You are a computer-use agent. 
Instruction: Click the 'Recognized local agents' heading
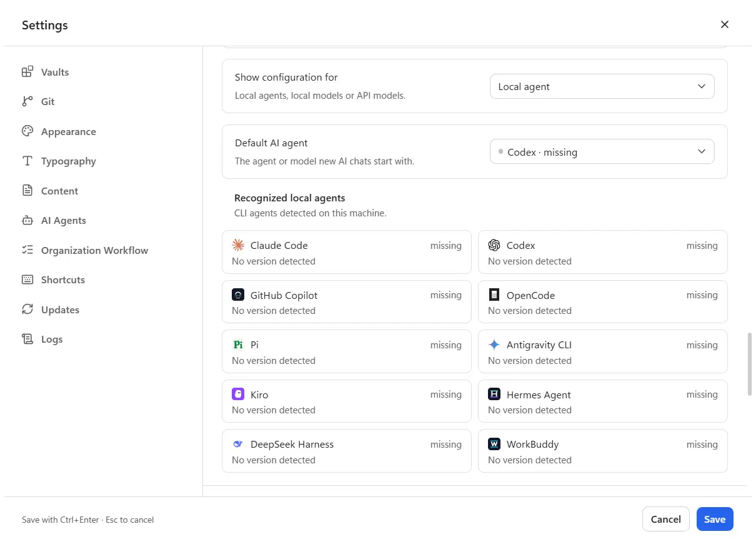click(x=289, y=198)
